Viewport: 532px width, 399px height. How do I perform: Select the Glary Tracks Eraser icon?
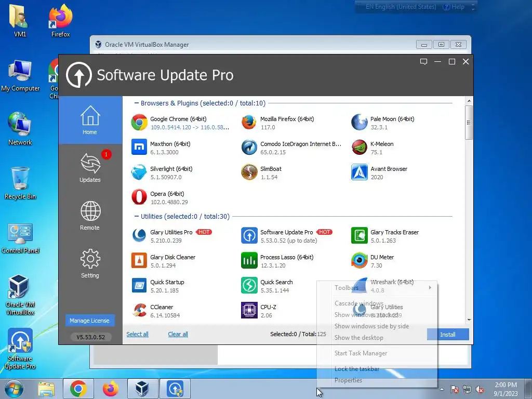pos(360,235)
